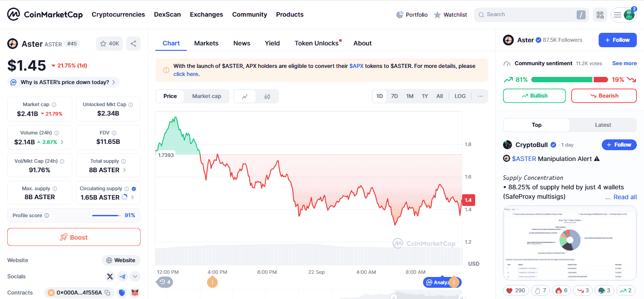Switch to About tab

pyautogui.click(x=362, y=43)
